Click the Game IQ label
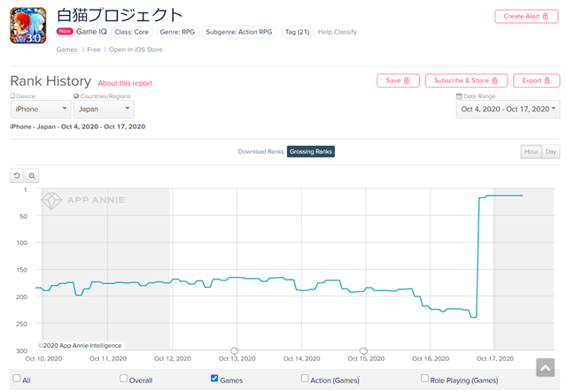The width and height of the screenshot is (567, 392). 91,32
